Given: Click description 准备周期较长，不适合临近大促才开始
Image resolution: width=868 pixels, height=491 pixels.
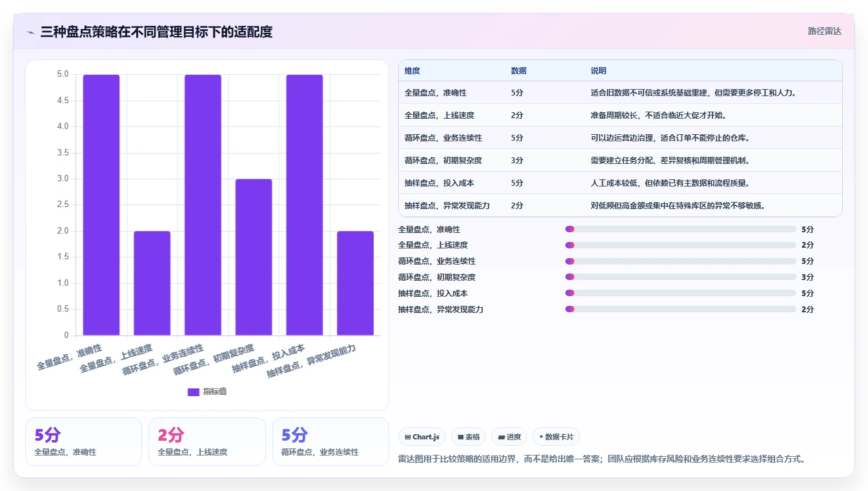Looking at the screenshot, I should coord(658,115).
